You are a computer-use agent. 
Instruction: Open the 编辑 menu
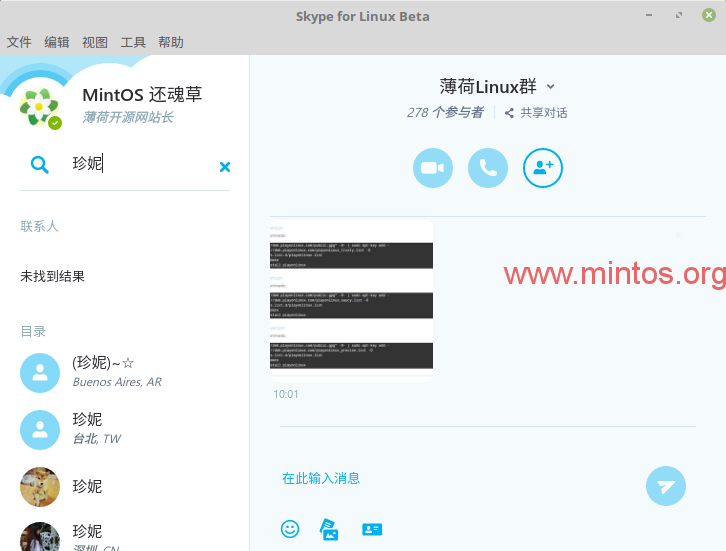click(57, 42)
